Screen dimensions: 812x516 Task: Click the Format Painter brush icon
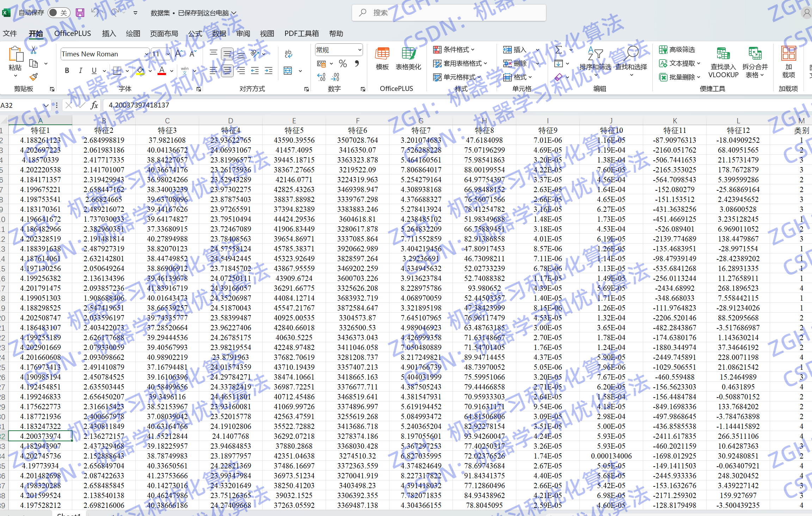click(34, 77)
